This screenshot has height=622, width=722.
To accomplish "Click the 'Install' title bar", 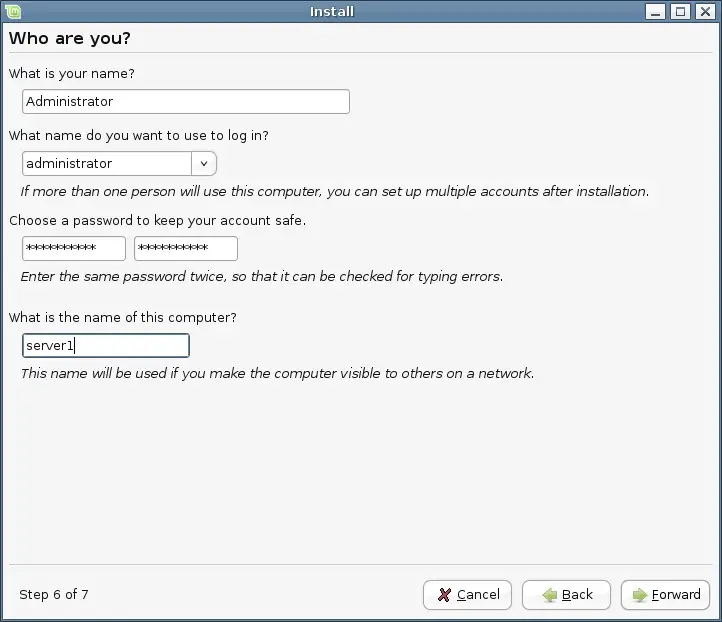I will coord(332,11).
